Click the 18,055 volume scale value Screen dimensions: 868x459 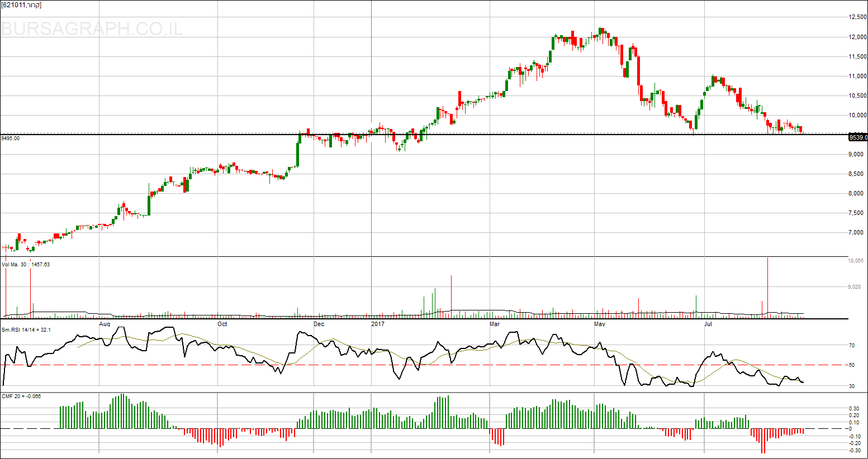coord(856,260)
